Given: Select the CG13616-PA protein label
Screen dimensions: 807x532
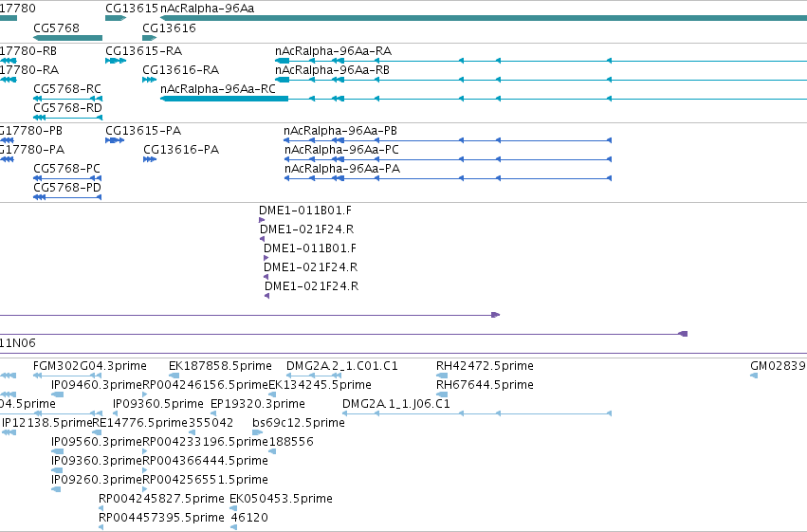Looking at the screenshot, I should point(181,150).
